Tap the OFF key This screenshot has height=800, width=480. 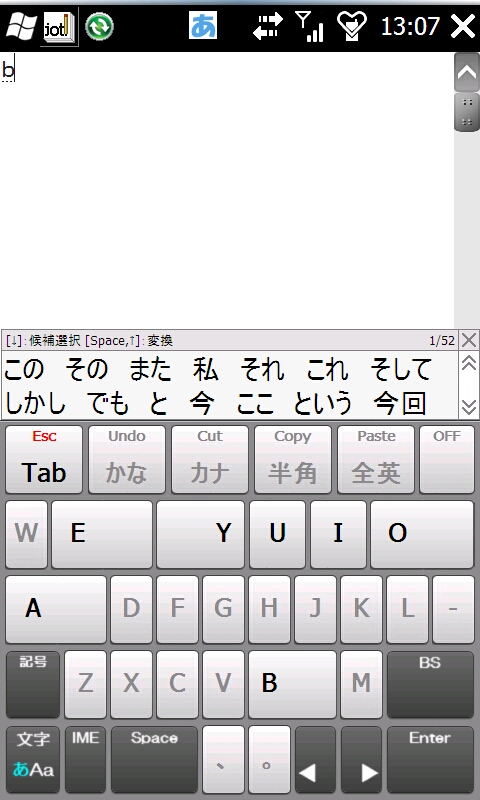(447, 460)
